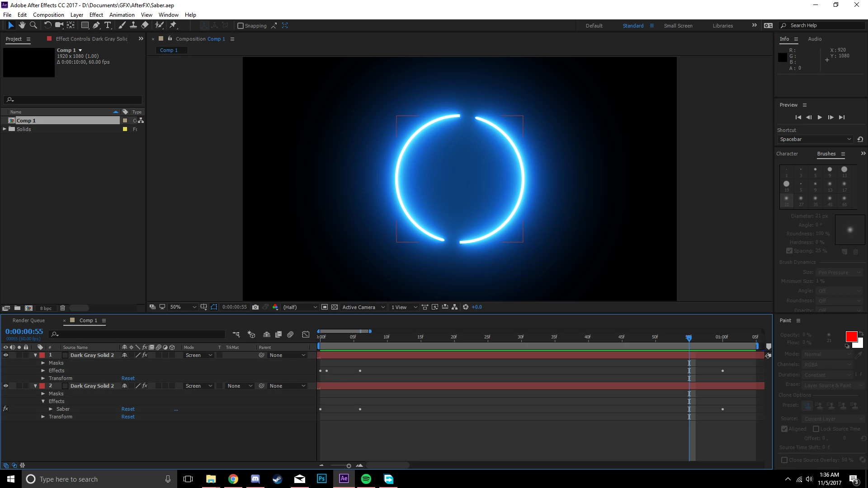
Task: Switch to the Render Queue tab
Action: click(28, 320)
